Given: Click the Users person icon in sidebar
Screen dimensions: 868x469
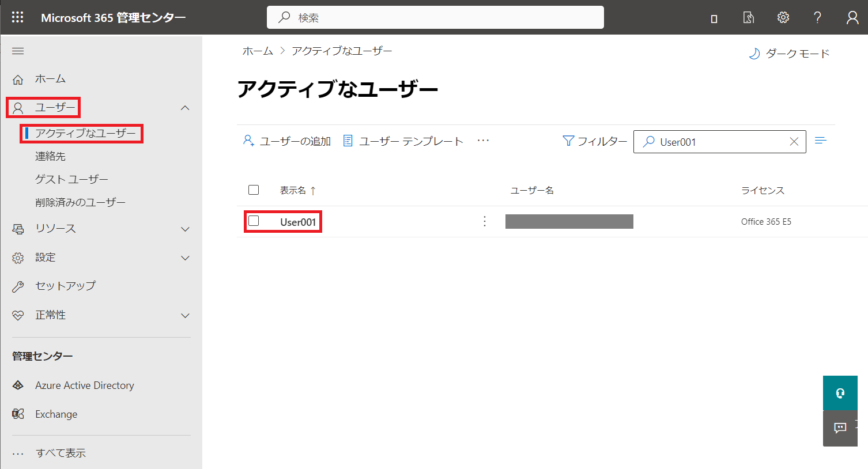Looking at the screenshot, I should 18,108.
